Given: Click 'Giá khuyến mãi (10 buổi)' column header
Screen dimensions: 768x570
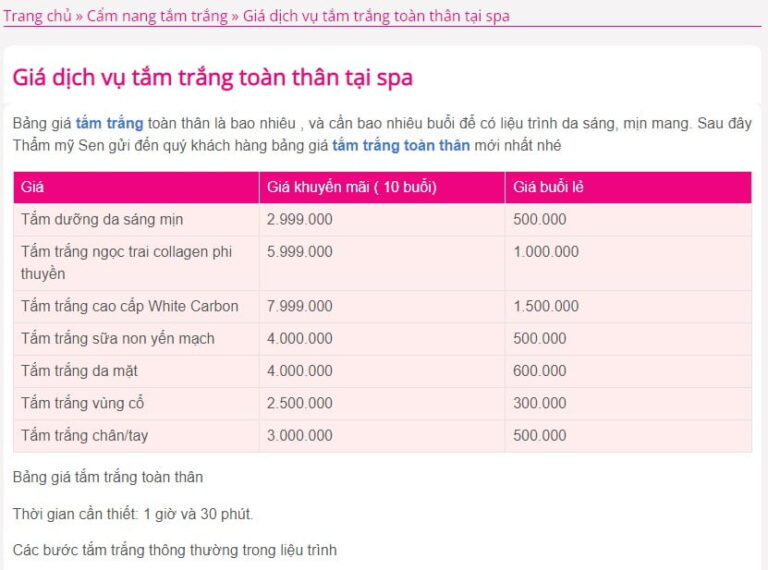Looking at the screenshot, I should pyautogui.click(x=352, y=187).
